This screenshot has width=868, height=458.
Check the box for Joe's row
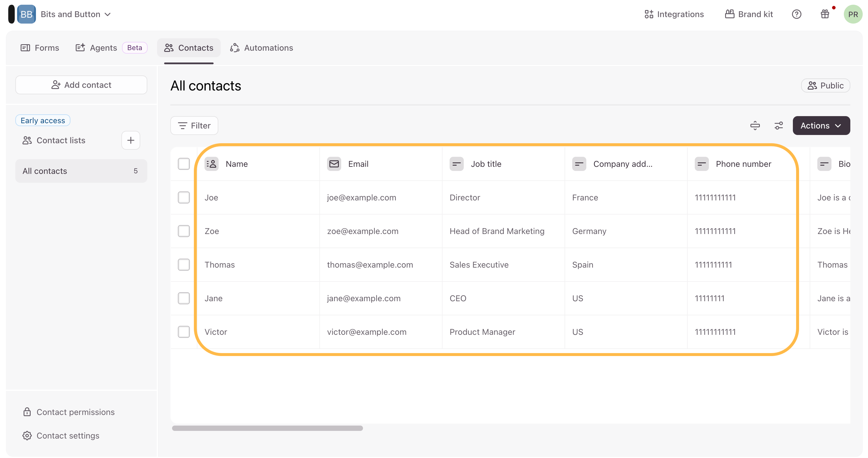184,197
